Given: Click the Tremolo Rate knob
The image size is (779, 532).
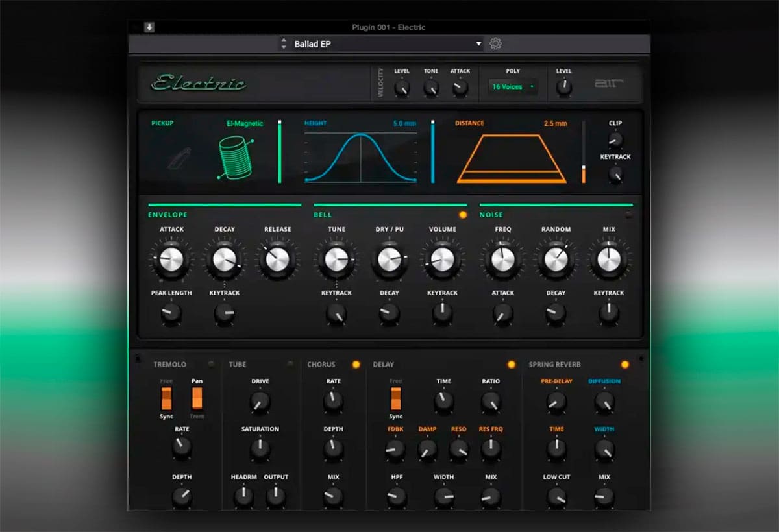Looking at the screenshot, I should pos(182,447).
